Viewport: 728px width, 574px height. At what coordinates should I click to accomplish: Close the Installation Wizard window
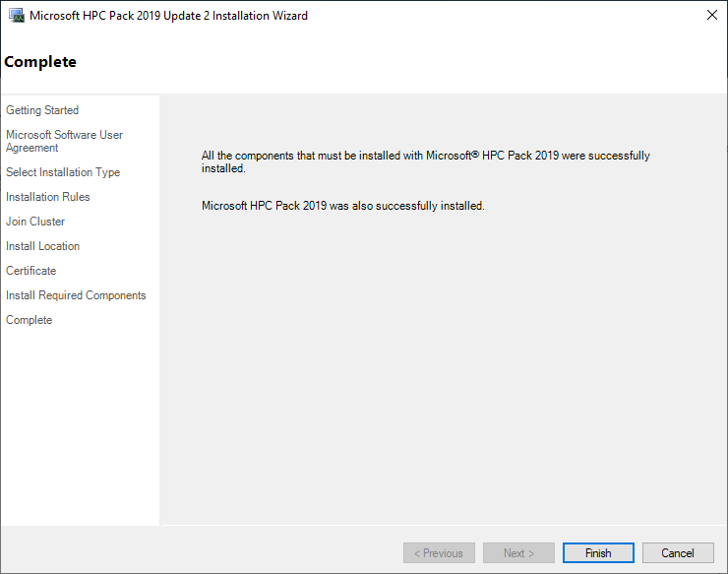coord(711,15)
